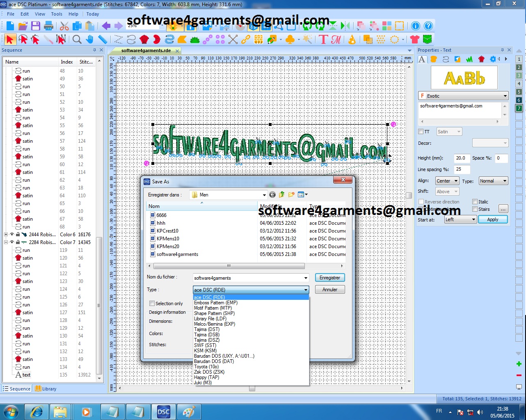Click the green pocket icon
This screenshot has height=420, width=526.
click(428, 39)
